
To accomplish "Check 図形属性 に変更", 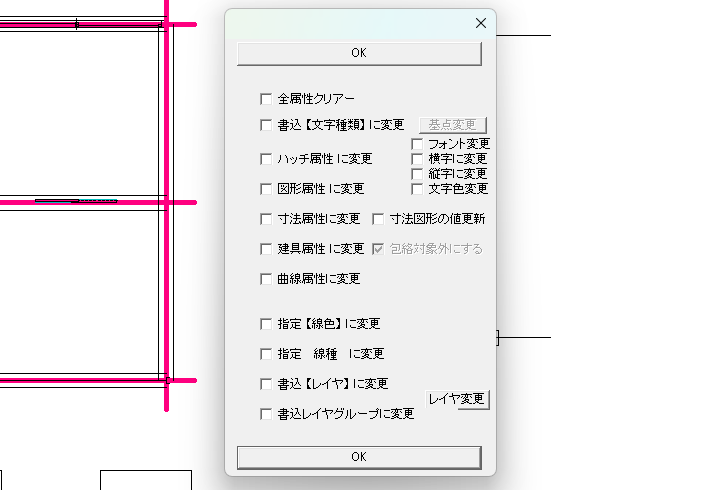I will pyautogui.click(x=266, y=189).
